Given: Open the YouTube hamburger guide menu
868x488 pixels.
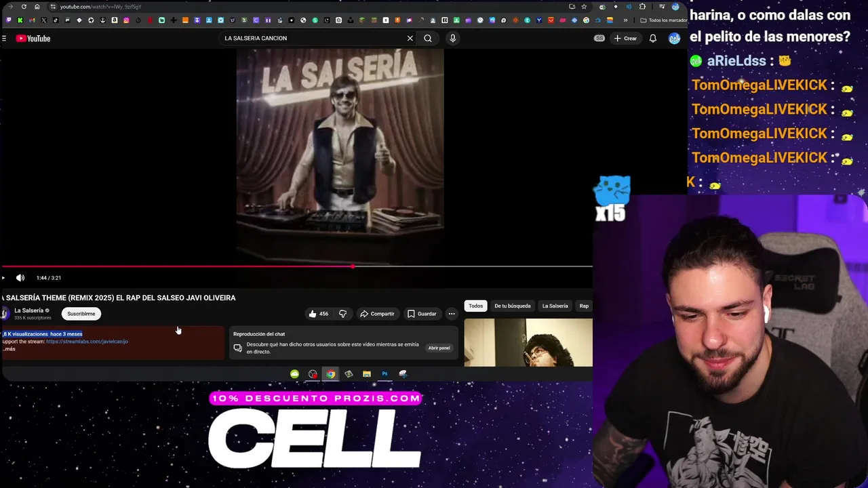Looking at the screenshot, I should (x=4, y=39).
